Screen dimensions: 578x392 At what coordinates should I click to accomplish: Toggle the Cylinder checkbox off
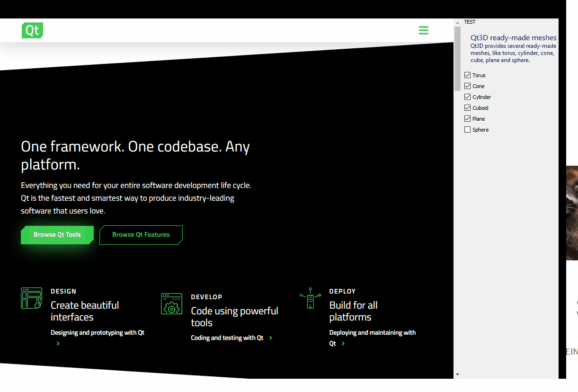tap(468, 97)
